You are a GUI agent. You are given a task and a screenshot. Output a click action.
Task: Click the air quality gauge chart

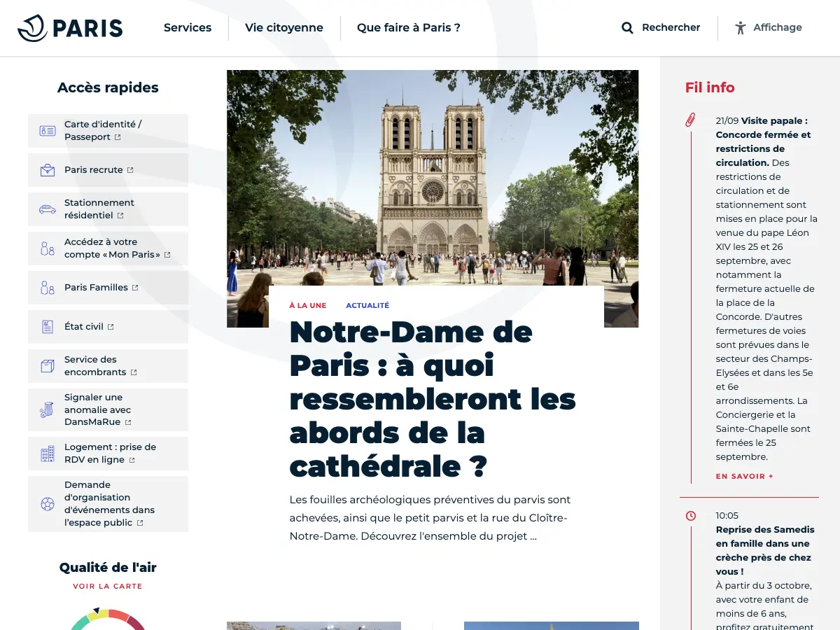pyautogui.click(x=108, y=619)
